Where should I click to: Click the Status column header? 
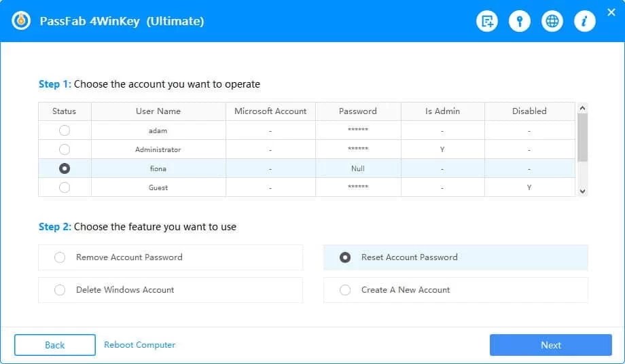coord(64,111)
